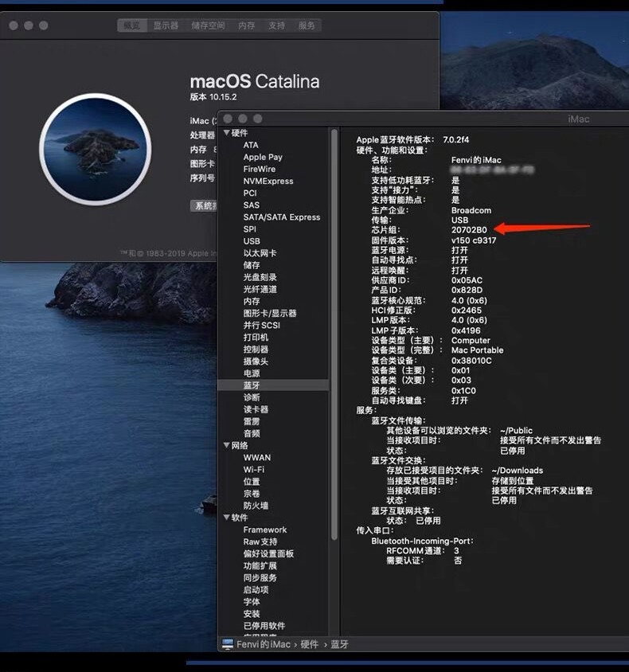Select 字体 entry in sidebar
Image resolution: width=629 pixels, height=672 pixels.
(252, 601)
